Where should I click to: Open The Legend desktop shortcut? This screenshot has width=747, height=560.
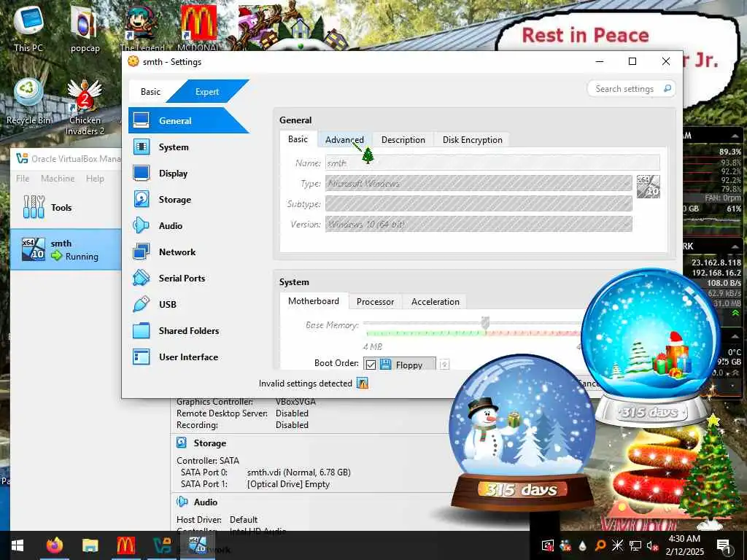142,28
